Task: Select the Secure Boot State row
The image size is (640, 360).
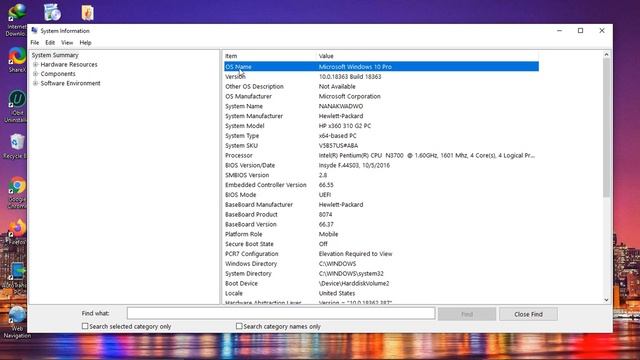Action: point(381,244)
